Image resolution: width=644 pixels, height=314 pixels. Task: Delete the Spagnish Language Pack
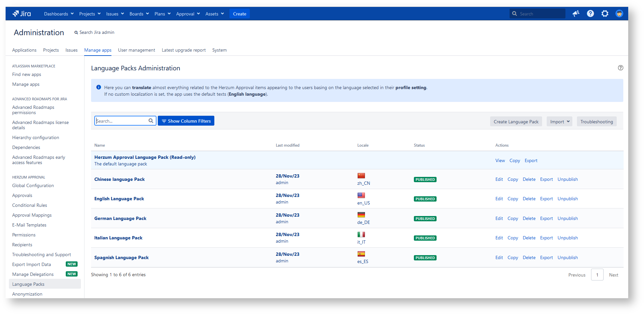coord(529,258)
